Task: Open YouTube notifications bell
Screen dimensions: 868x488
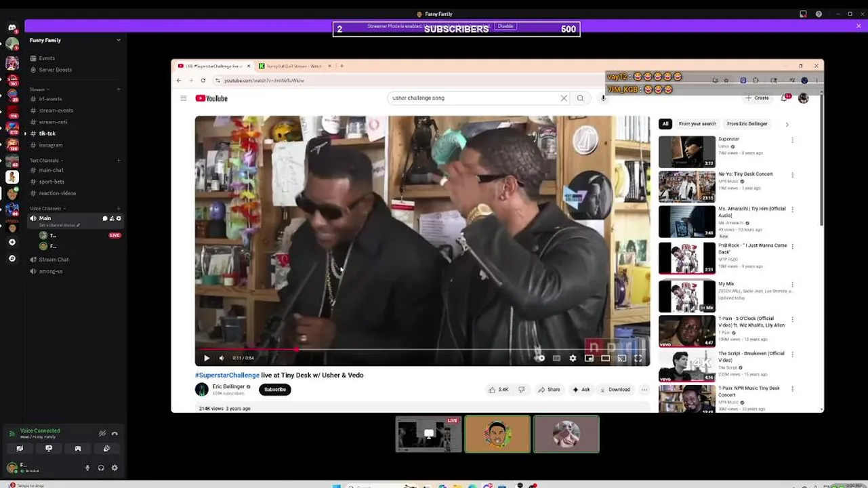Action: (785, 98)
